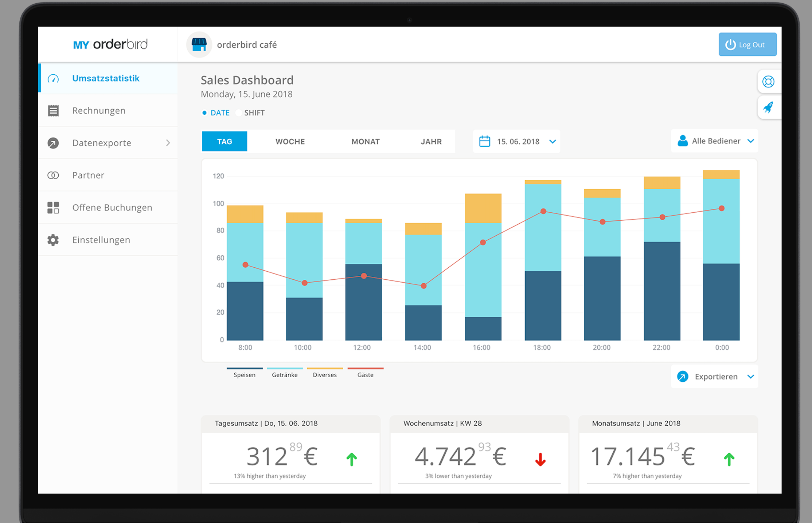This screenshot has height=523, width=812.
Task: Click the Offene Buchungen grid icon
Action: point(53,208)
